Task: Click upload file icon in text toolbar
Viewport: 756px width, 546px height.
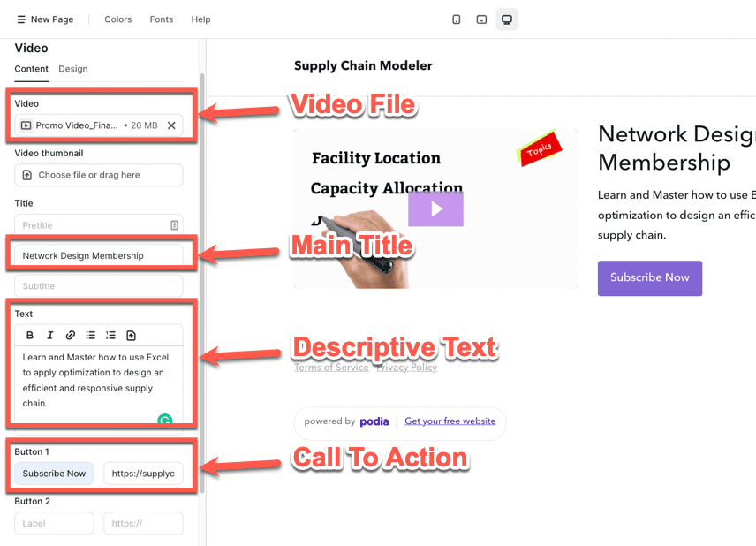Action: (x=132, y=336)
